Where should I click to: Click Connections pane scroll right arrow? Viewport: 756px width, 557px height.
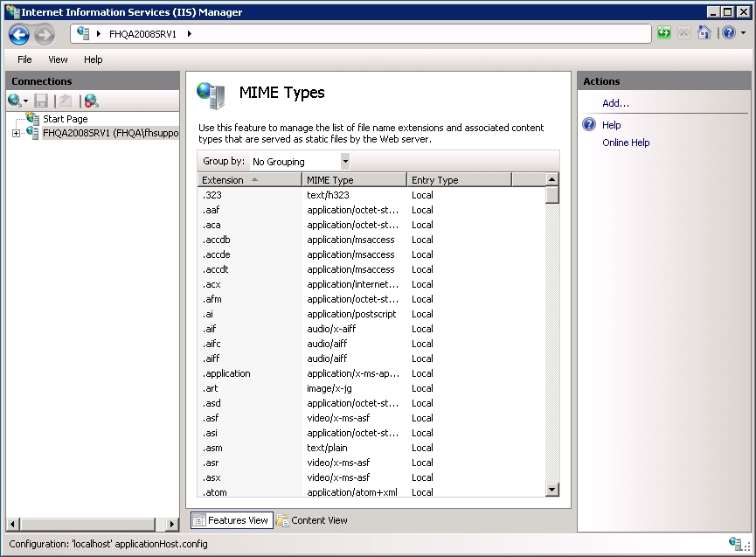(171, 524)
